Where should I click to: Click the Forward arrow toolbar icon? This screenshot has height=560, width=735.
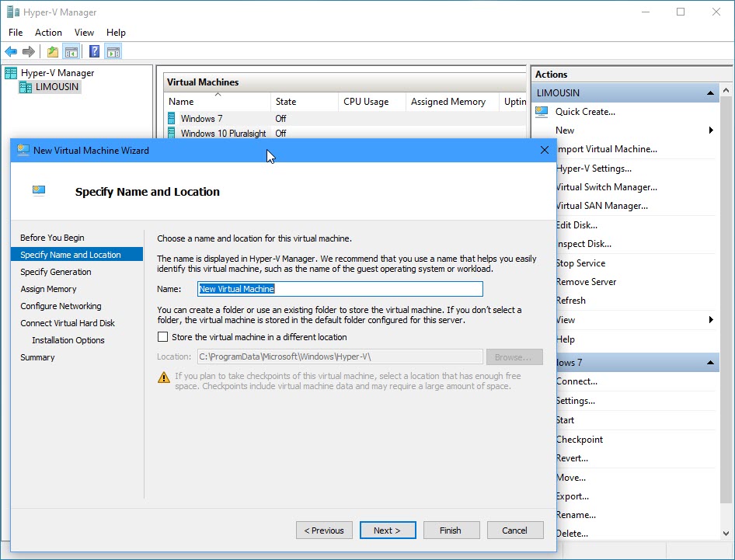pos(29,52)
